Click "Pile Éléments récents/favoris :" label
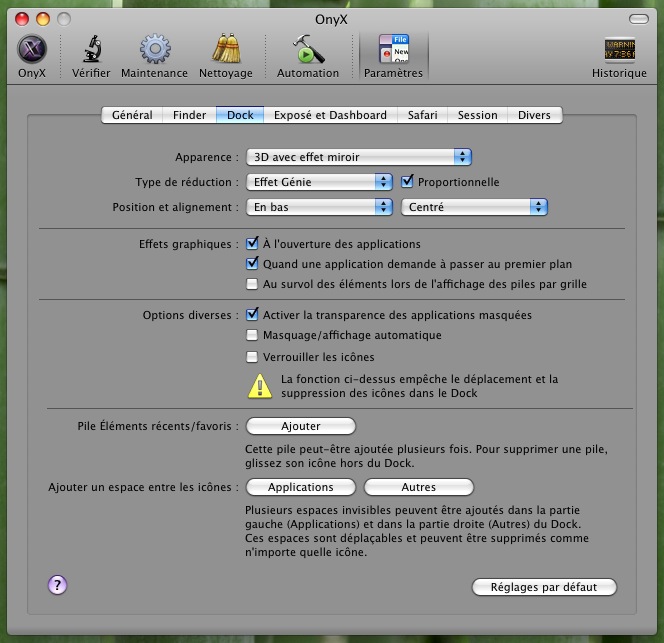Screen dimensions: 664x643 coord(158,426)
